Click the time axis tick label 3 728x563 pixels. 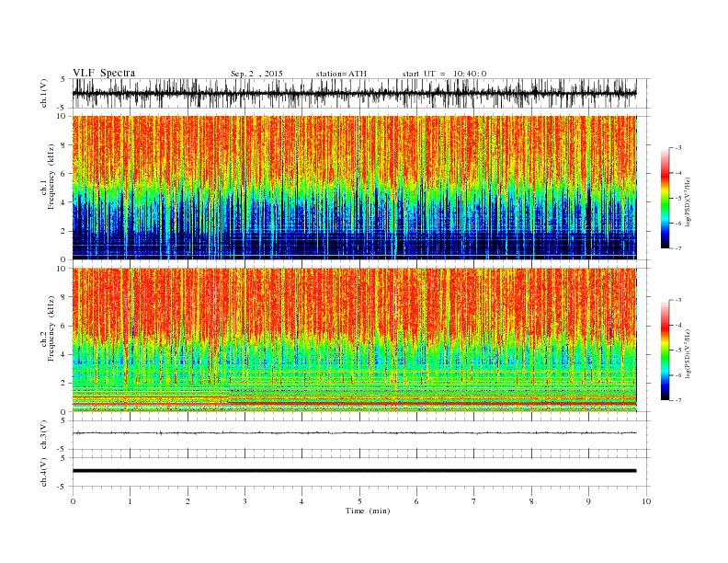(245, 501)
